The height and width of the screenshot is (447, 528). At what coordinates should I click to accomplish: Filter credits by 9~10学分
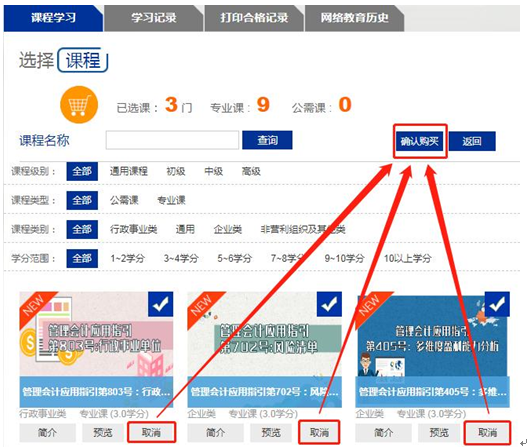pyautogui.click(x=344, y=258)
